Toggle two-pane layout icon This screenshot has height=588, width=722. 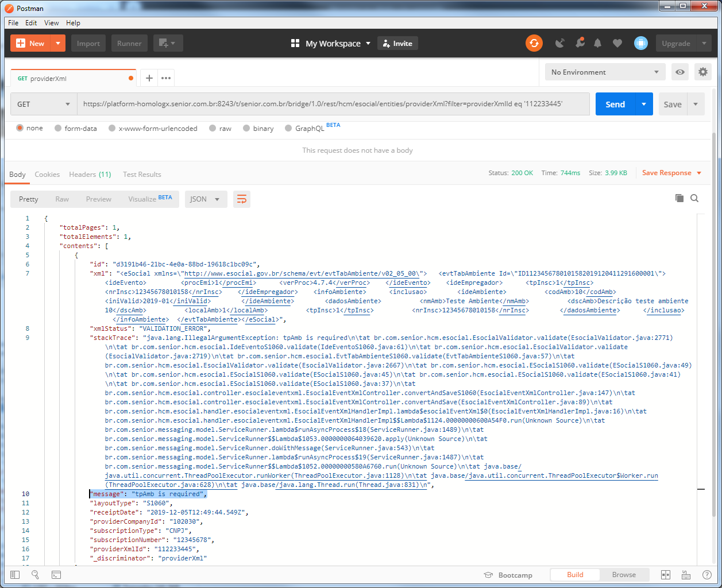click(666, 575)
